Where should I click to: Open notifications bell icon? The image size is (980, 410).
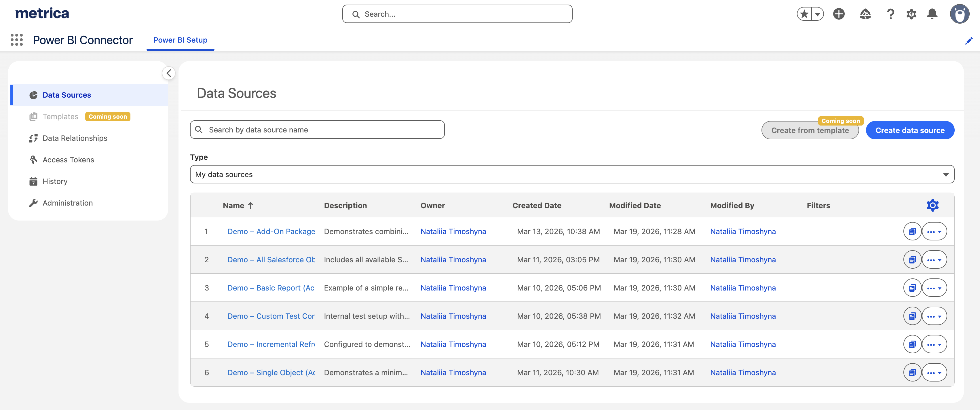click(932, 14)
